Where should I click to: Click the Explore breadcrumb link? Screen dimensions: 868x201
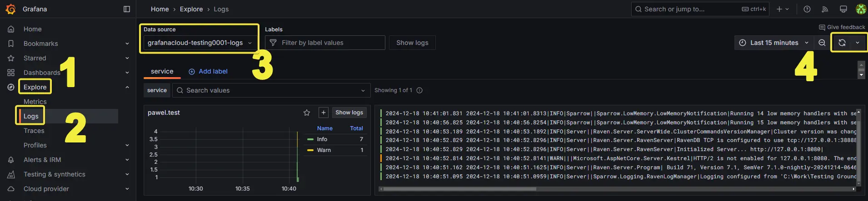click(x=191, y=9)
